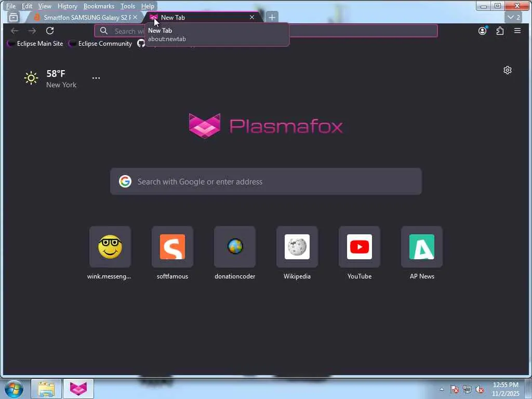Open the GitHub bookmark icon
The image size is (532, 399).
pyautogui.click(x=141, y=44)
